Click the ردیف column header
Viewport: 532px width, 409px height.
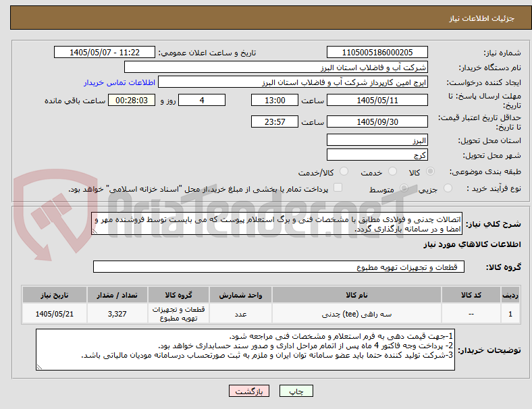(x=510, y=295)
